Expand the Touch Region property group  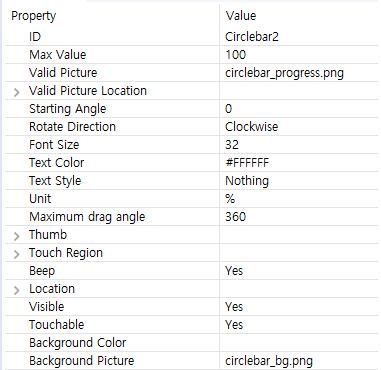[x=16, y=254]
